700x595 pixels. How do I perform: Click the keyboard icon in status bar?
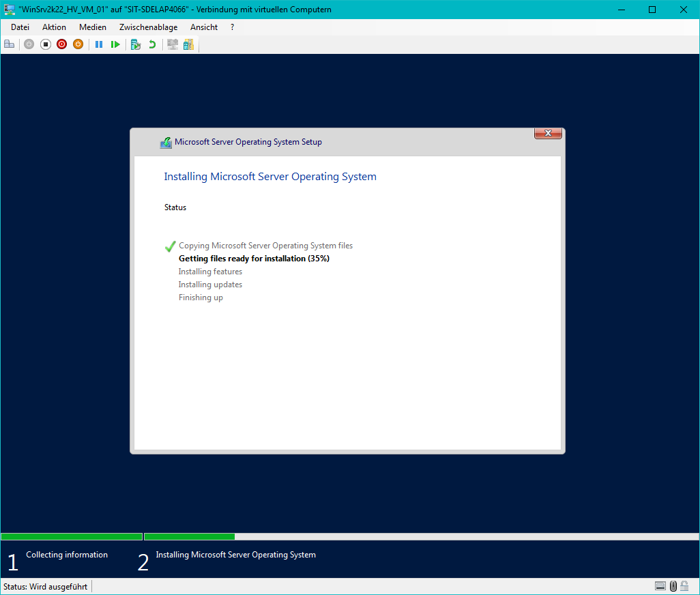pos(660,586)
